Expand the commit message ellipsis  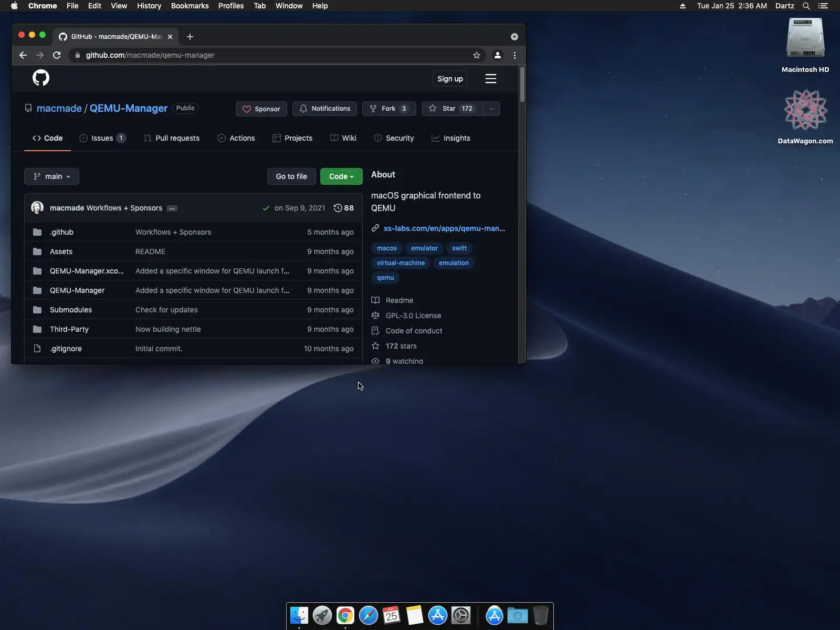(x=172, y=208)
